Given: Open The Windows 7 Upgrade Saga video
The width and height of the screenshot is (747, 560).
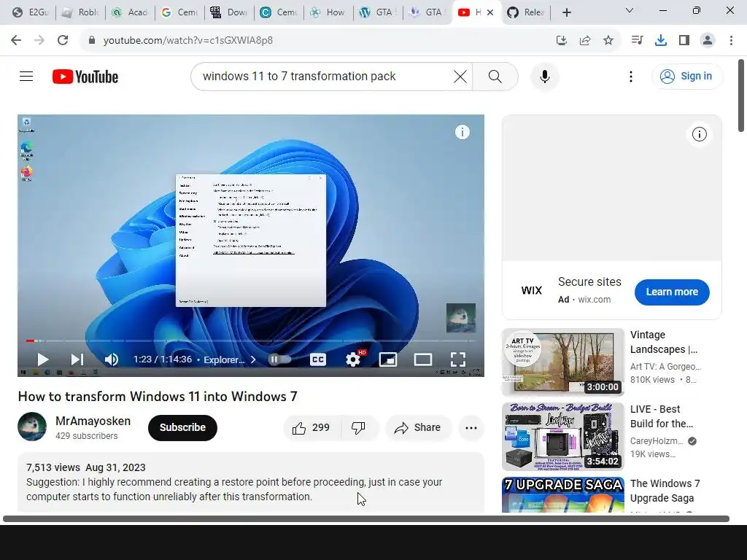Looking at the screenshot, I should 665,491.
